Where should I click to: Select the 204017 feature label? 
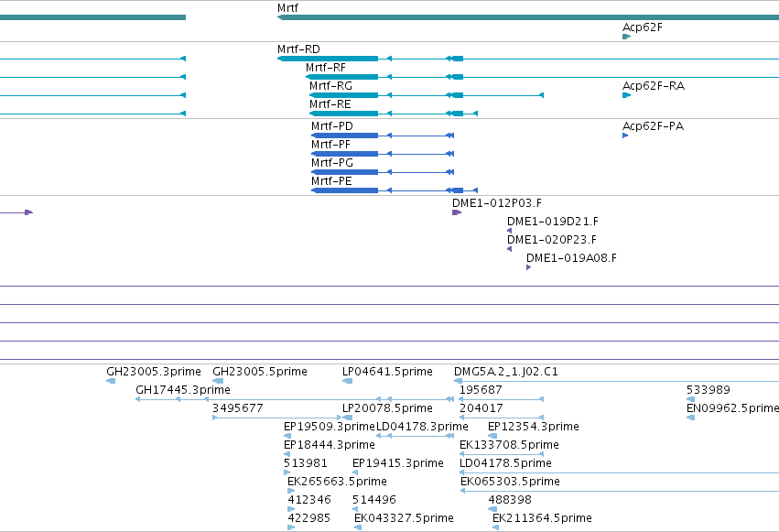(x=481, y=408)
